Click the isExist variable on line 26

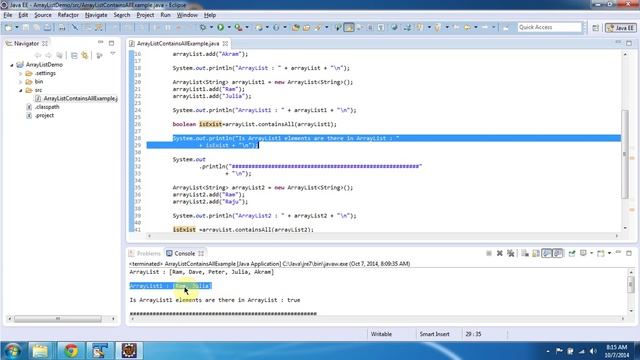click(210, 124)
